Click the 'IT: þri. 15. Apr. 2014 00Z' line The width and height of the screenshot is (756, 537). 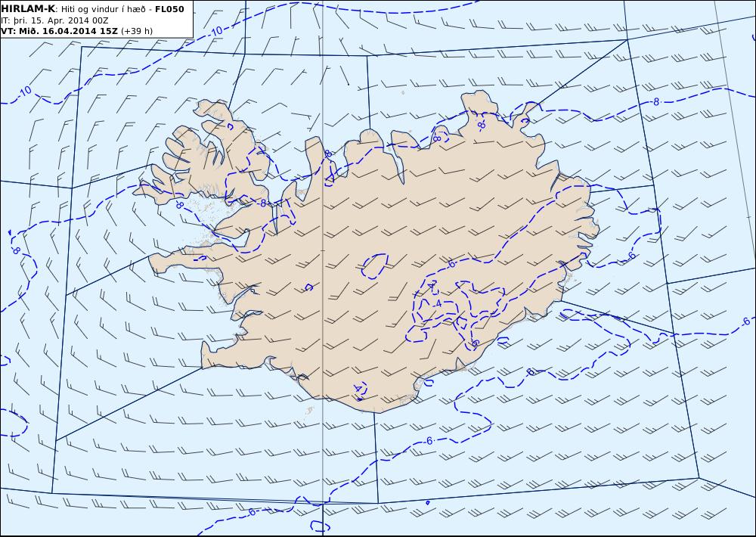coord(55,20)
